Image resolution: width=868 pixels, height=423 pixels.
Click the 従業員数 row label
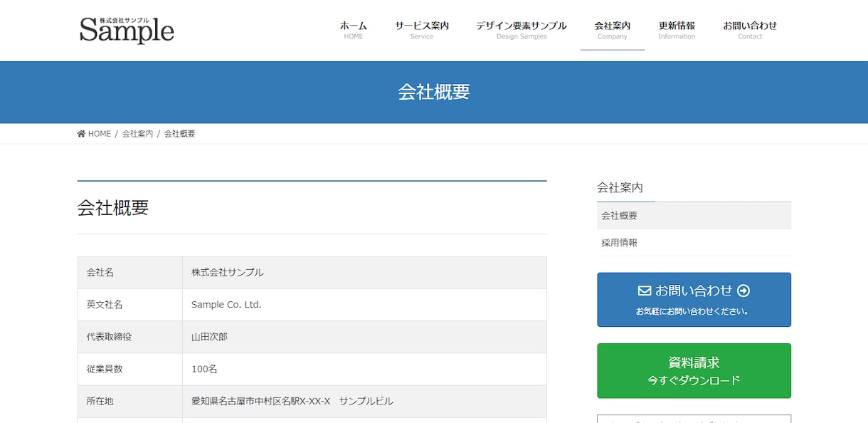pos(130,369)
